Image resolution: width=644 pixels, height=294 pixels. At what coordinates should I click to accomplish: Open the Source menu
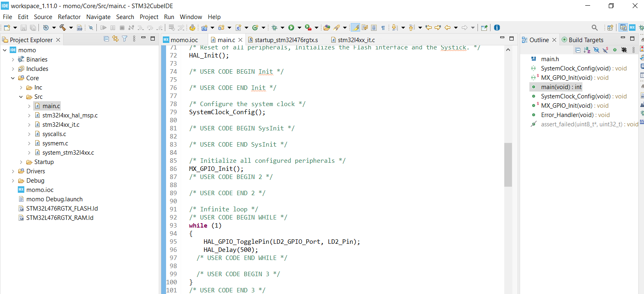(43, 17)
